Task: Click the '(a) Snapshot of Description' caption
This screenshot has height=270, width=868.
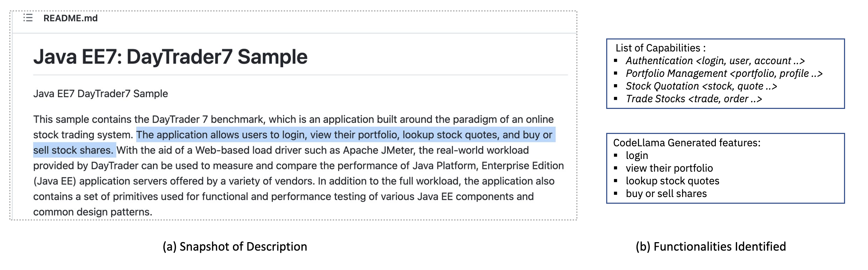Action: [235, 246]
